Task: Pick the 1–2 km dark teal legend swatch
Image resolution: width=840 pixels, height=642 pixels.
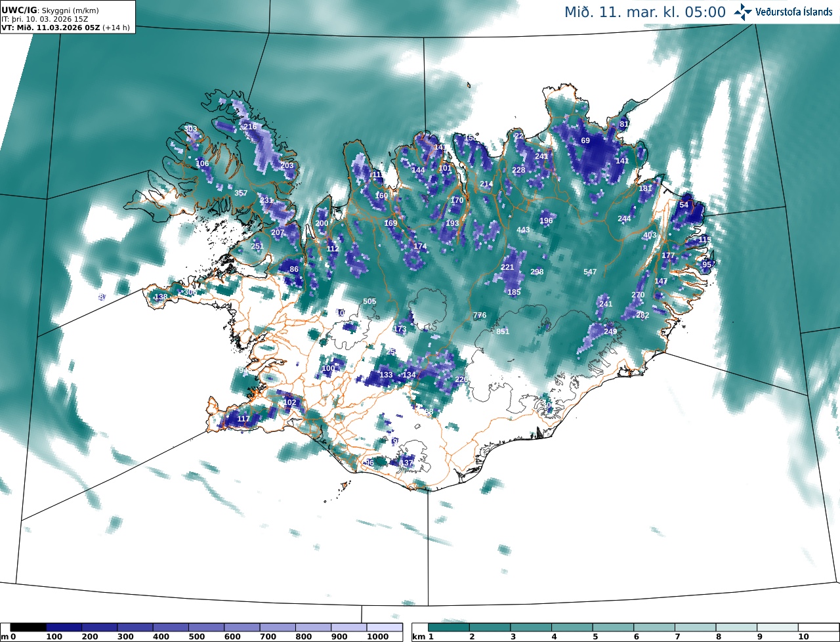Action: [449, 627]
